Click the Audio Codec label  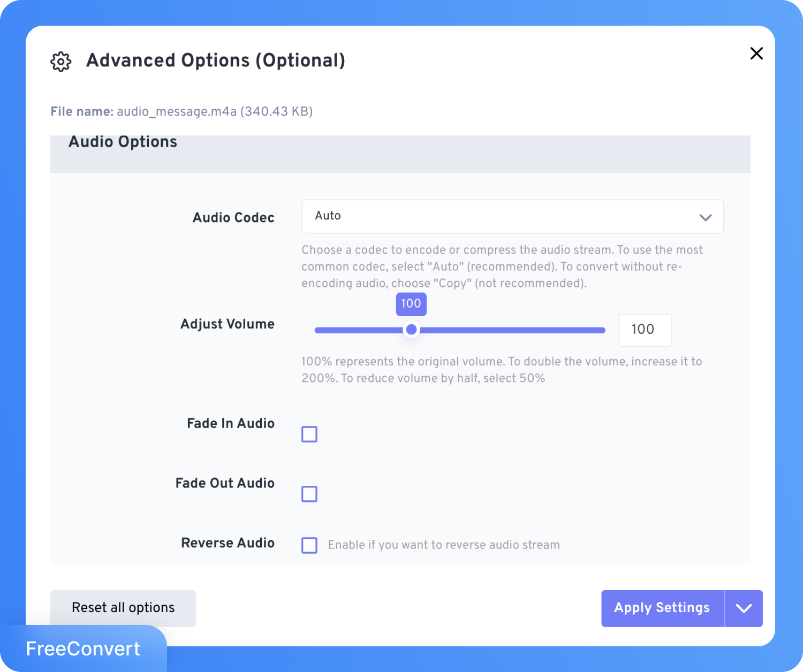click(x=233, y=218)
